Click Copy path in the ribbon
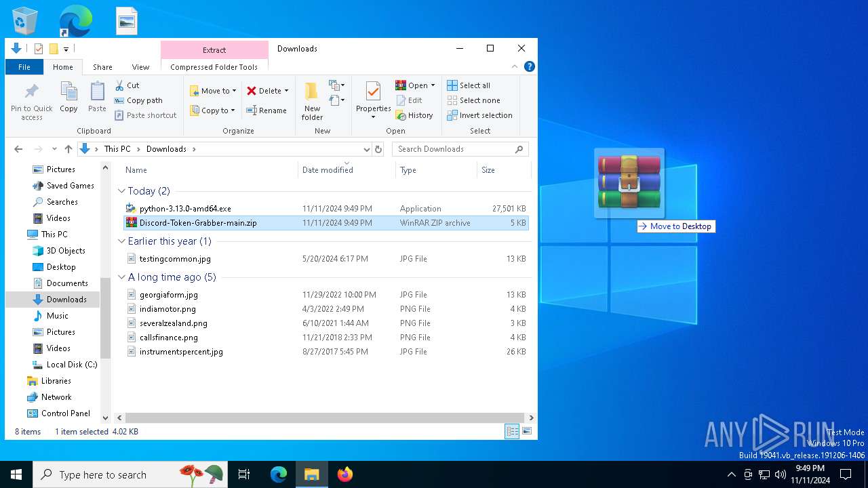 [138, 100]
